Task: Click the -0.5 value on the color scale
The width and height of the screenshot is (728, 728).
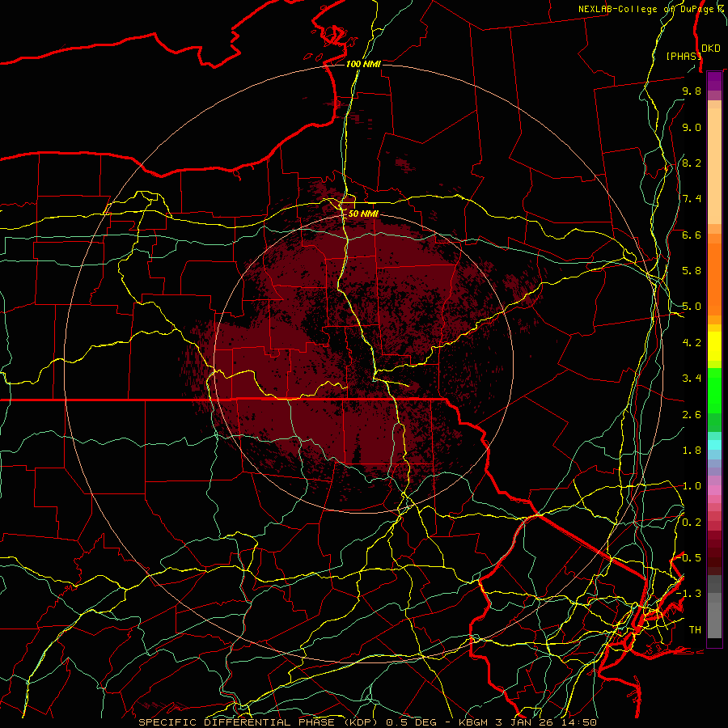Action: (690, 558)
